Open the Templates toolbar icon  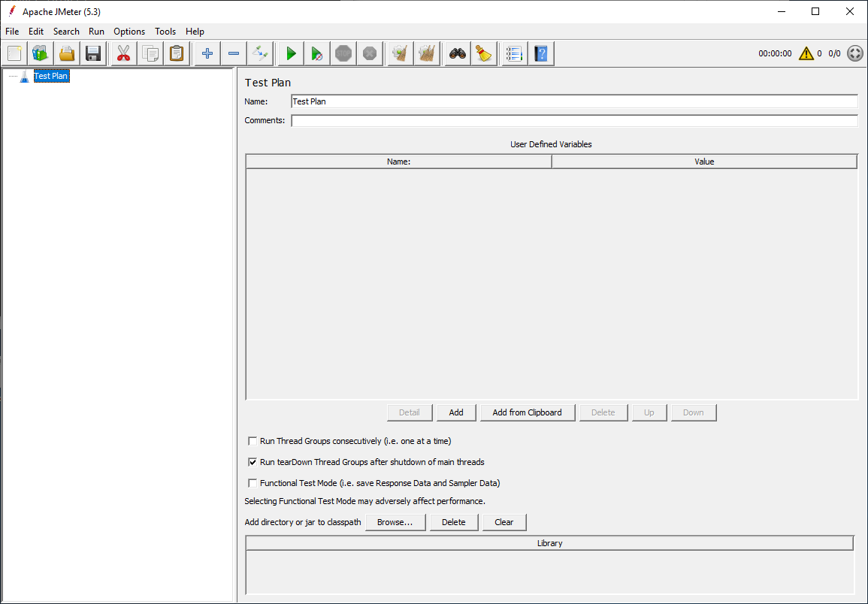pos(41,53)
